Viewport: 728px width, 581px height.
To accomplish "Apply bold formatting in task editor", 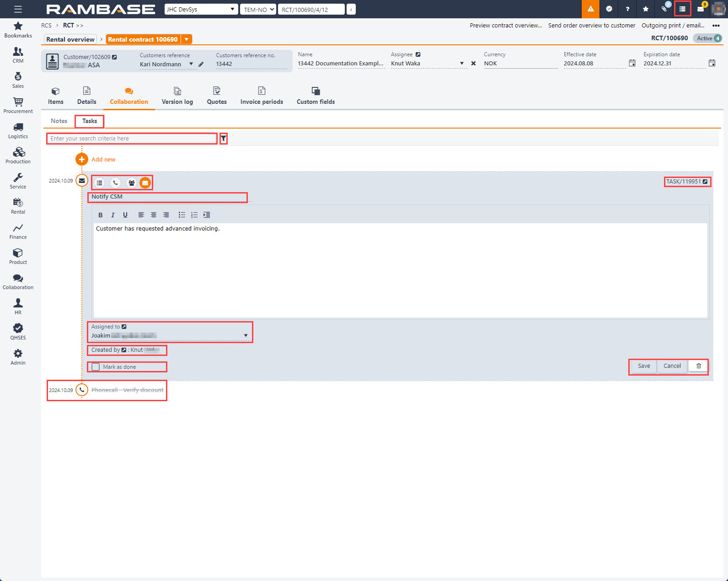I will [101, 215].
